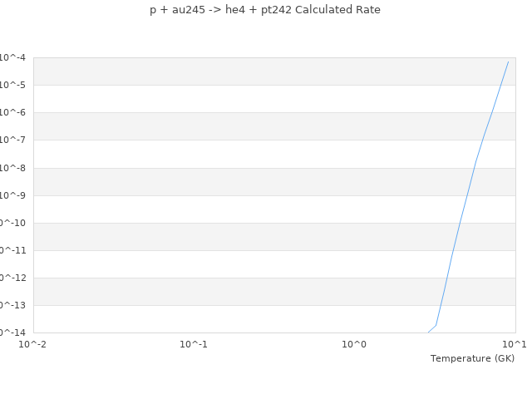532x399 pixels.
Task: Click the 10^-12 y-axis tick label
Action: 12,278
